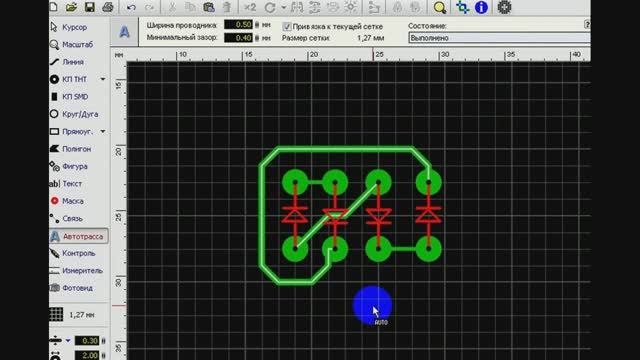Create a new board file
Image resolution: width=640 pixels, height=360 pixels.
54,7
